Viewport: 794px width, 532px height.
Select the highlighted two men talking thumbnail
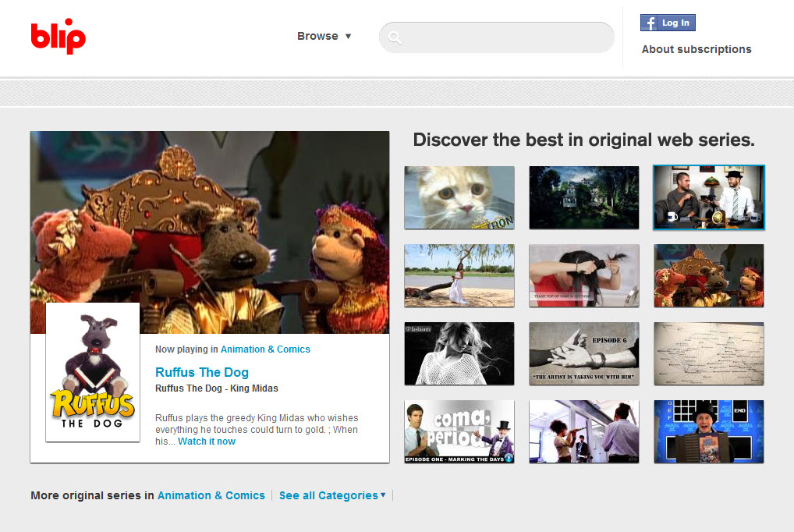[708, 197]
